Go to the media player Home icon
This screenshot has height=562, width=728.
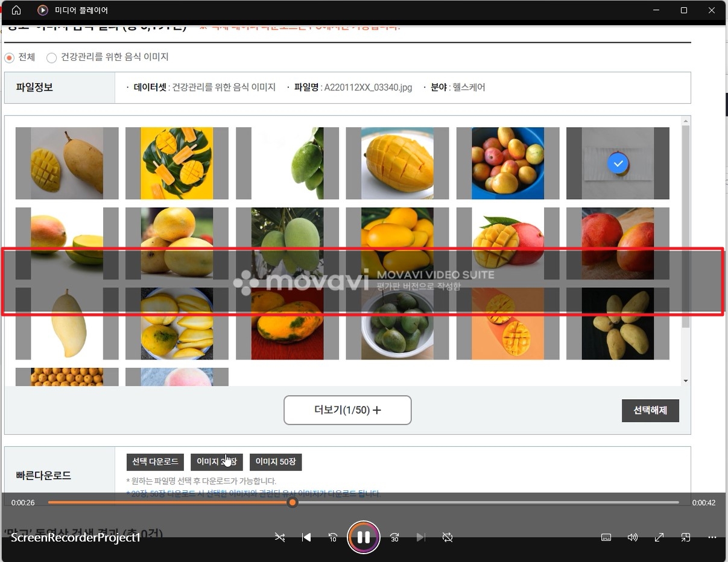tap(16, 10)
